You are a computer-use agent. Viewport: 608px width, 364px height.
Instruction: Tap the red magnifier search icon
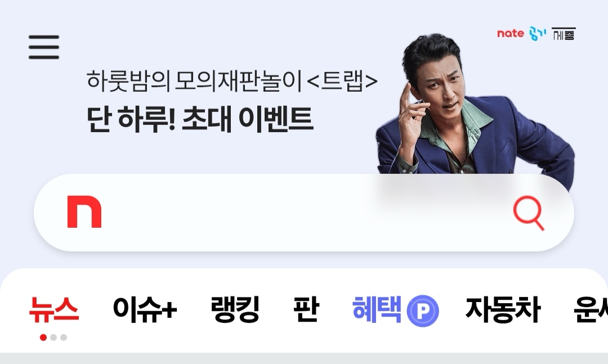point(529,213)
